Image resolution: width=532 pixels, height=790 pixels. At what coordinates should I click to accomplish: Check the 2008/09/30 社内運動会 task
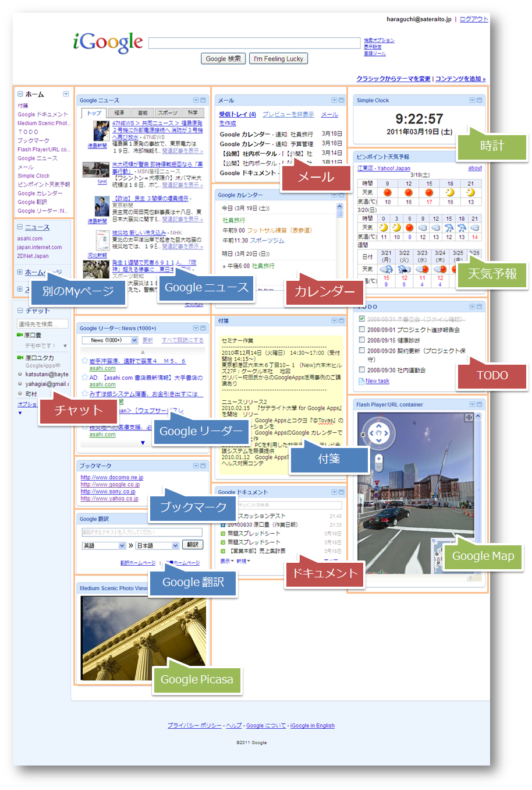(x=362, y=369)
